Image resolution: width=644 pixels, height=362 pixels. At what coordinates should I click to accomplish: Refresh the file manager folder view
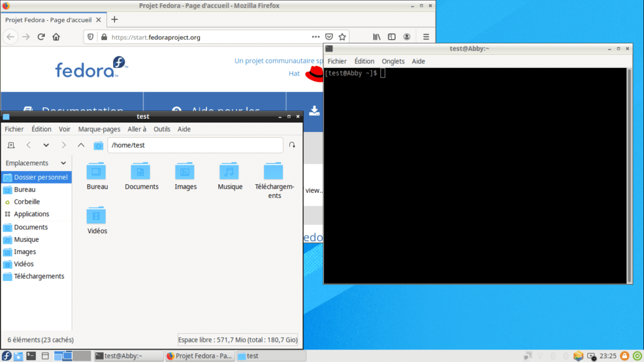(292, 145)
